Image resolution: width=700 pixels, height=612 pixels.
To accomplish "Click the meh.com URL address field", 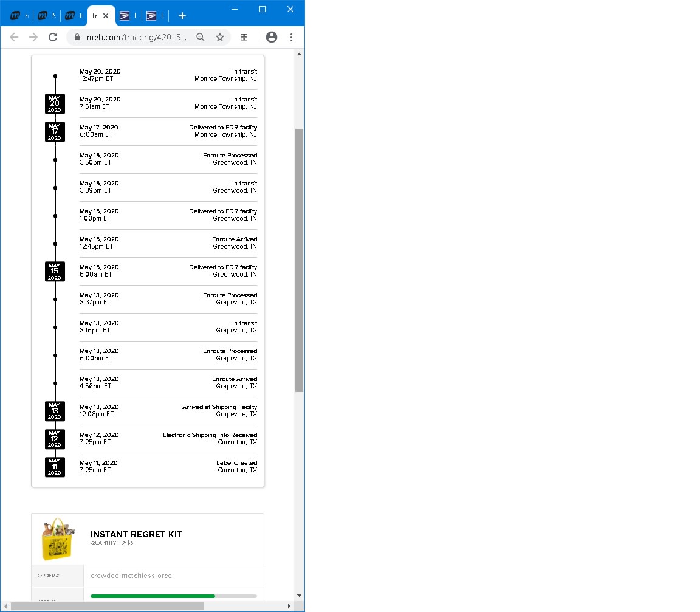I will [x=137, y=37].
